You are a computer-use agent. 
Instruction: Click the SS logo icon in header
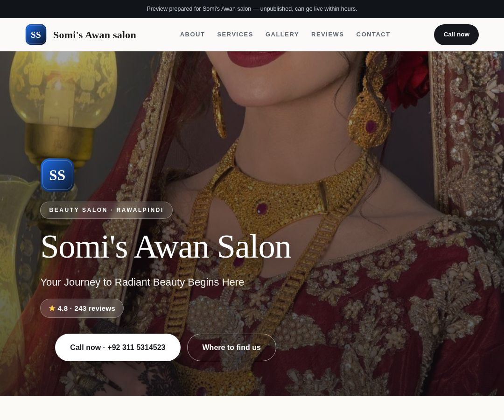(x=35, y=35)
